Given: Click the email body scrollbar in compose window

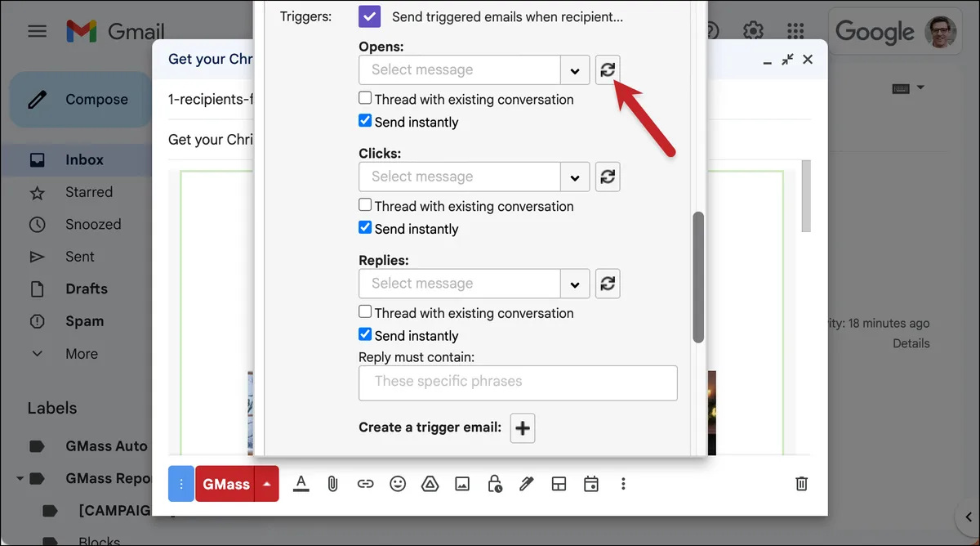Looking at the screenshot, I should pyautogui.click(x=806, y=196).
